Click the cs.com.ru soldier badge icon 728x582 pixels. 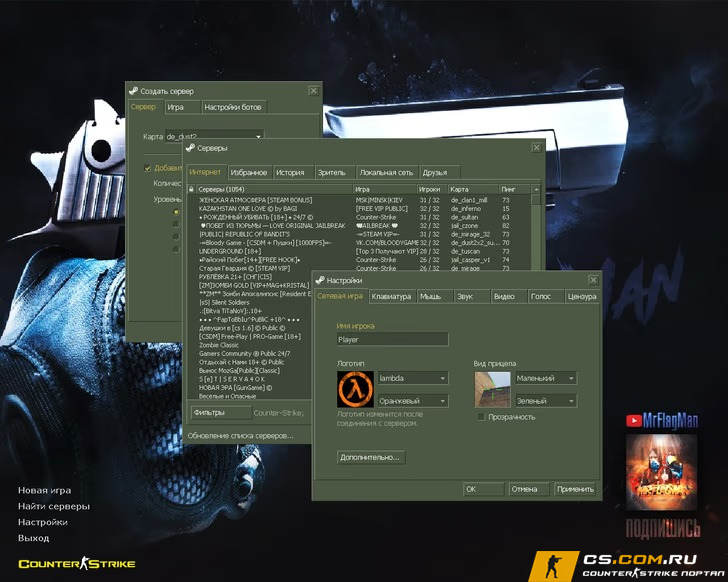pyautogui.click(x=553, y=566)
